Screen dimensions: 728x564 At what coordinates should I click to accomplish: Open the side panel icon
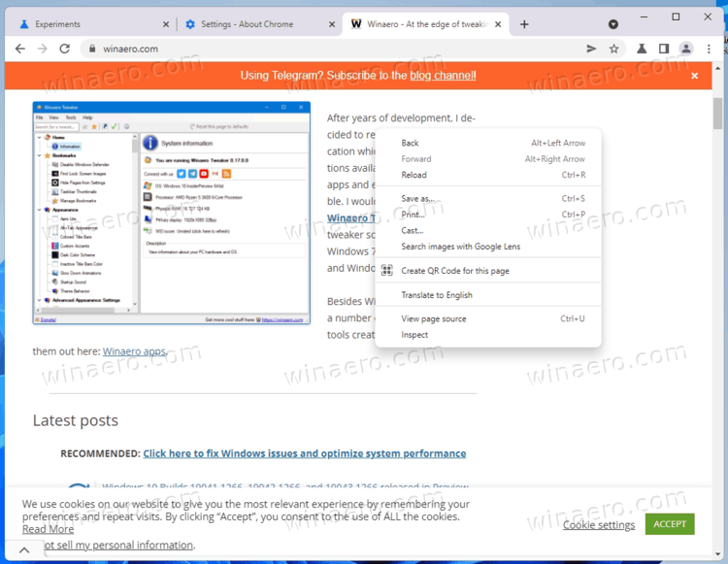(x=664, y=49)
